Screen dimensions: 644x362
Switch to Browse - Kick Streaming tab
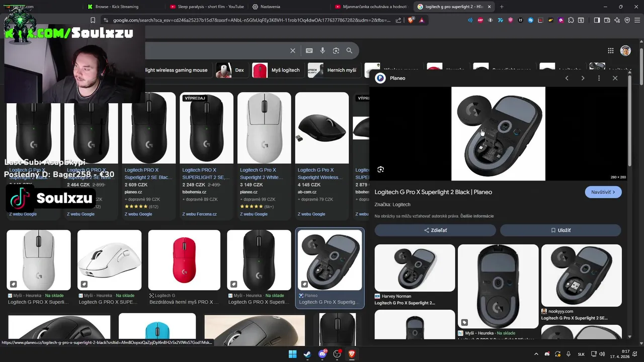tap(117, 7)
